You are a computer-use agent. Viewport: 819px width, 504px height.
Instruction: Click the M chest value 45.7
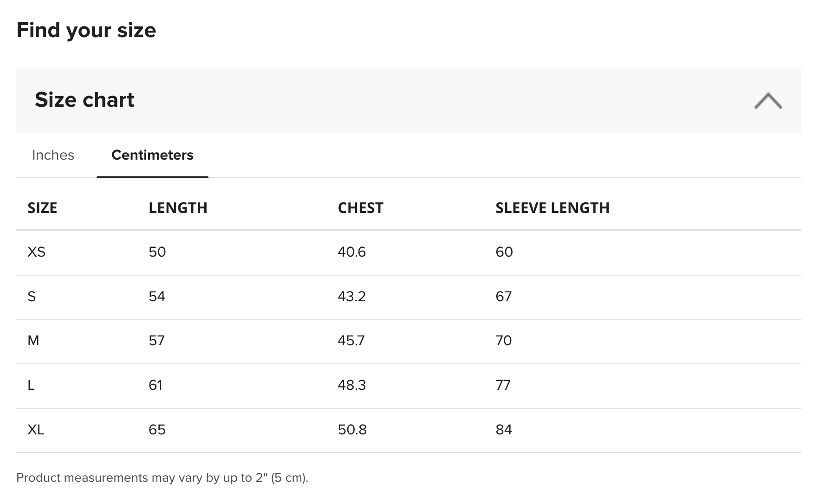pyautogui.click(x=351, y=341)
